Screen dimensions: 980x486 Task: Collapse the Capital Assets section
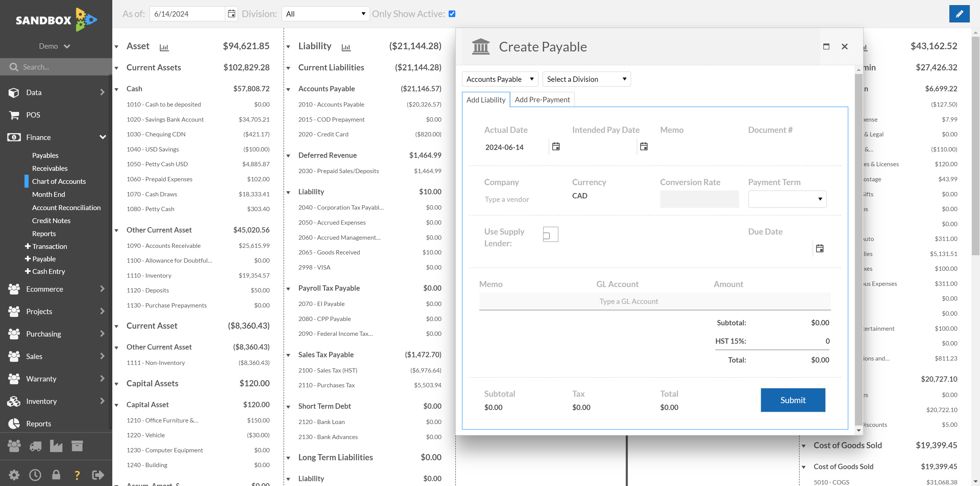[x=116, y=384]
